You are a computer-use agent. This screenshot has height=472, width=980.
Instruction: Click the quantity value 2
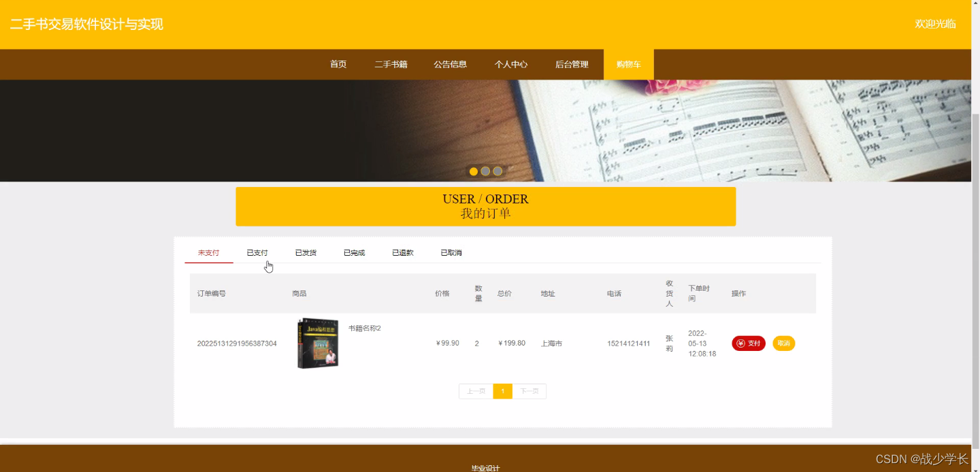click(x=476, y=343)
